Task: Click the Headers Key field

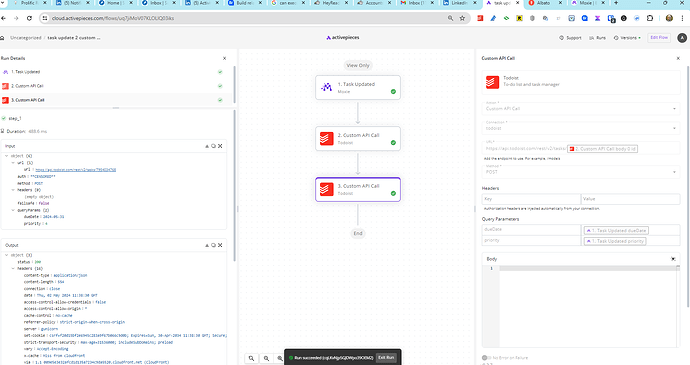Action: click(x=531, y=199)
